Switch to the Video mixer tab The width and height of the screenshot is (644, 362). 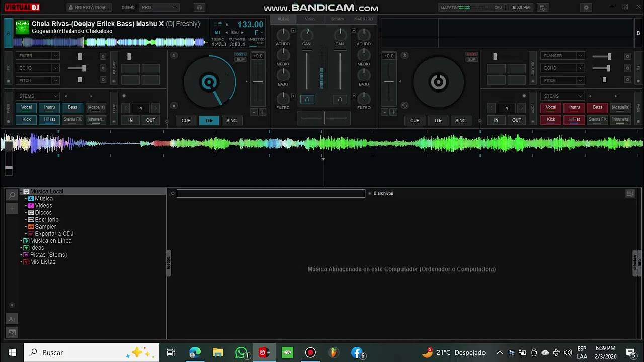310,19
